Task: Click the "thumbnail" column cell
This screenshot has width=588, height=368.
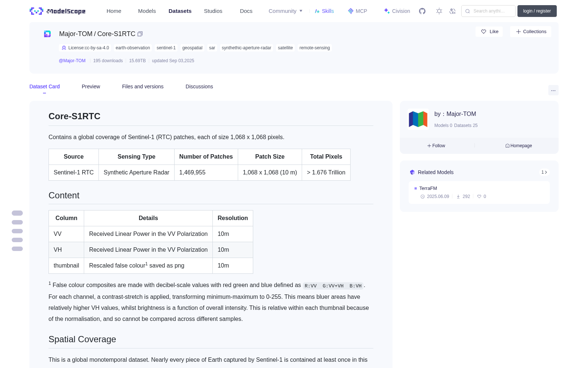Action: tap(66, 266)
